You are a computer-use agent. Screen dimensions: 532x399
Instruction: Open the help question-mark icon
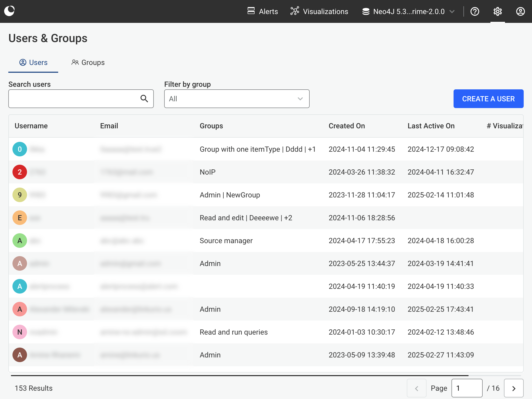[x=475, y=11]
